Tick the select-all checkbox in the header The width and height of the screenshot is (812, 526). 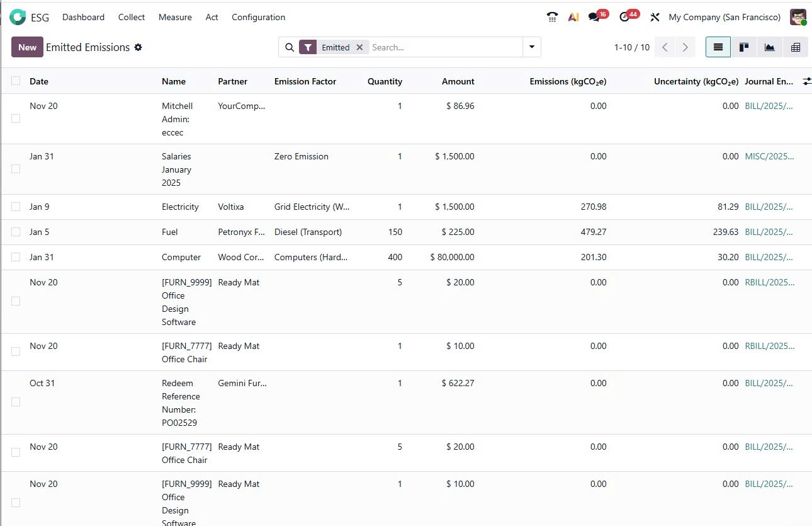pyautogui.click(x=16, y=81)
